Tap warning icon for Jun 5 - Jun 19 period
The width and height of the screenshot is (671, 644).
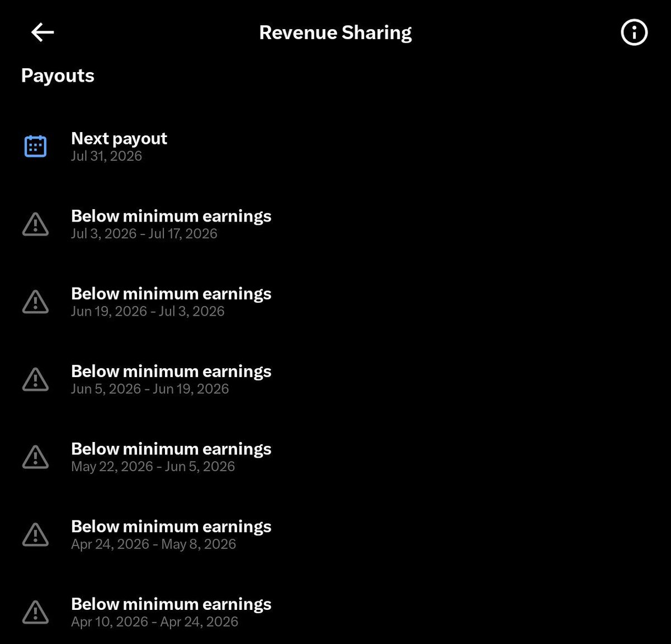pyautogui.click(x=35, y=379)
